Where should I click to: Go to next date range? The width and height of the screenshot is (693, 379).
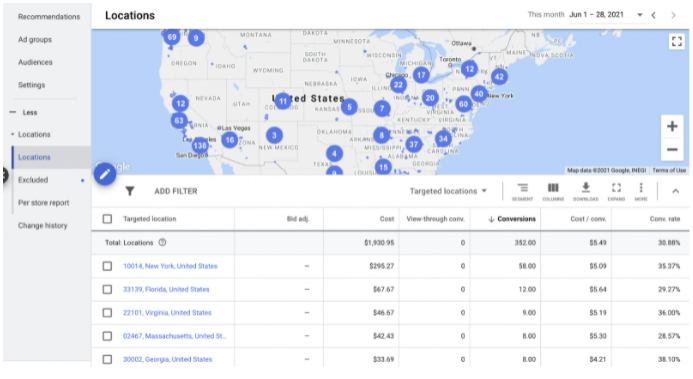pyautogui.click(x=673, y=15)
